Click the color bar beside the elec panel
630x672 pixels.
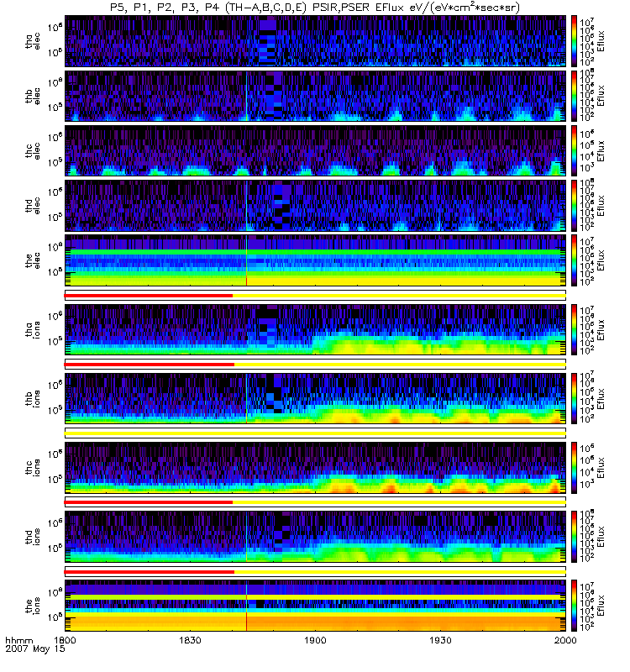pos(574,260)
